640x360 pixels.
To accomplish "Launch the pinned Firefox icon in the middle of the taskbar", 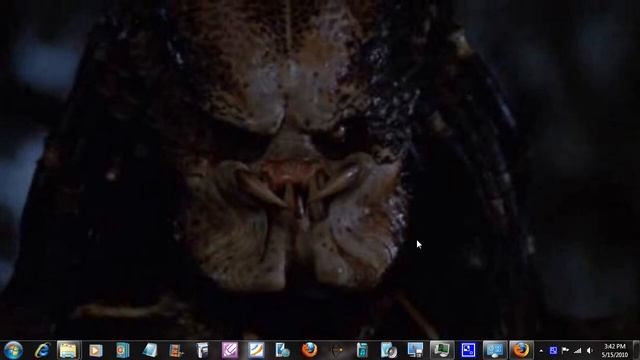I will pos(309,350).
